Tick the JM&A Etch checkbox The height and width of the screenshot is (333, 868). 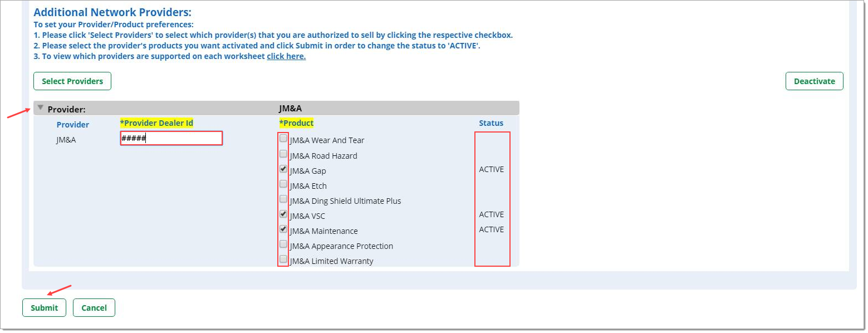pyautogui.click(x=283, y=184)
